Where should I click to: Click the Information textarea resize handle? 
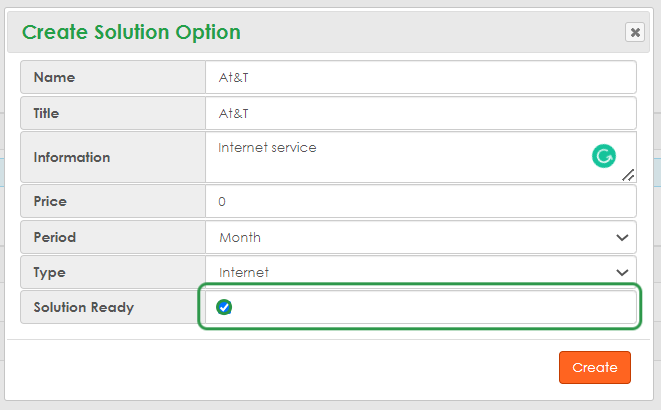628,175
